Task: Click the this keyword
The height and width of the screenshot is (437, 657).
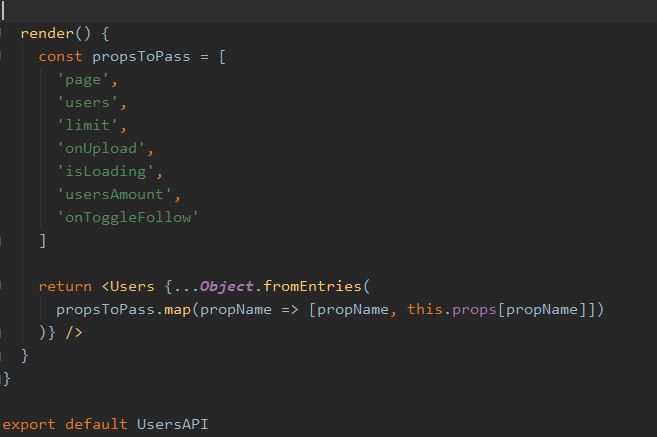Action: 425,309
